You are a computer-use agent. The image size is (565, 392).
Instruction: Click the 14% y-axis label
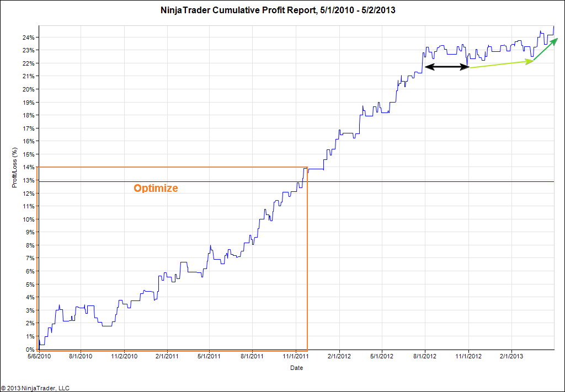tap(29, 168)
